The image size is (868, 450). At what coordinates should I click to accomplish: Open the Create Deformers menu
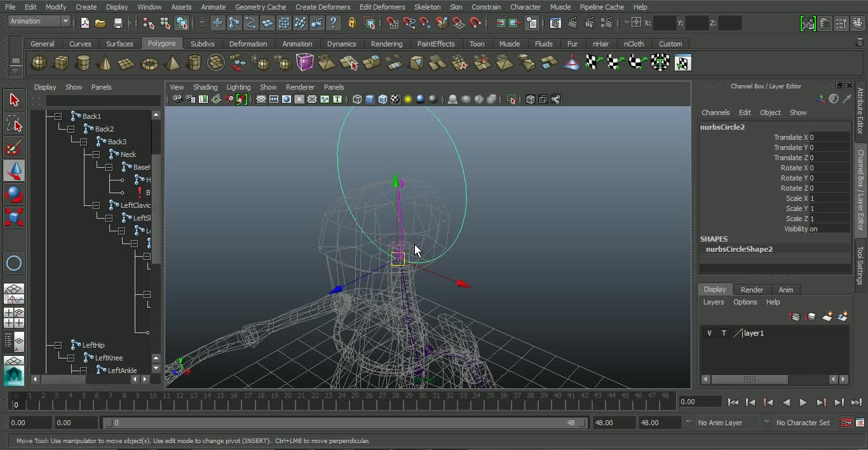(323, 7)
